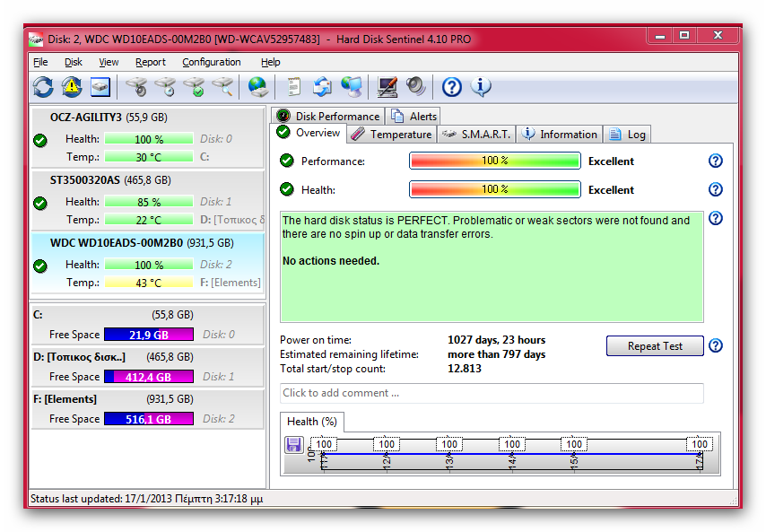Viewport: 766px width, 532px height.
Task: Click the help icon next to status description
Action: coord(716,218)
